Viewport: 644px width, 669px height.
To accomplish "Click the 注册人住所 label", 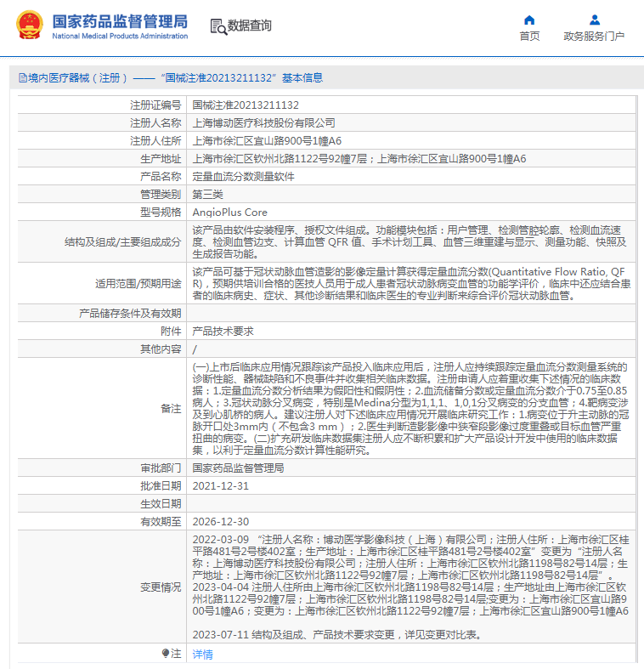I will 155,141.
